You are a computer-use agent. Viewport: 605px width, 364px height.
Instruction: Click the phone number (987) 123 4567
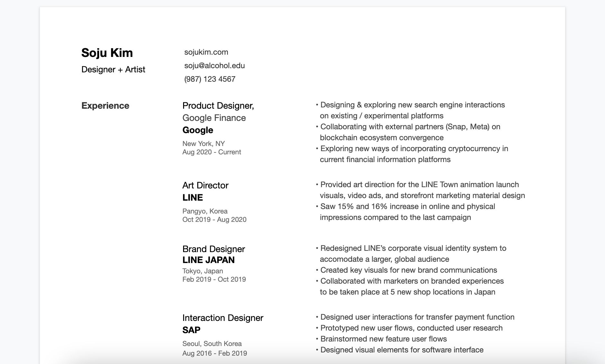click(210, 79)
